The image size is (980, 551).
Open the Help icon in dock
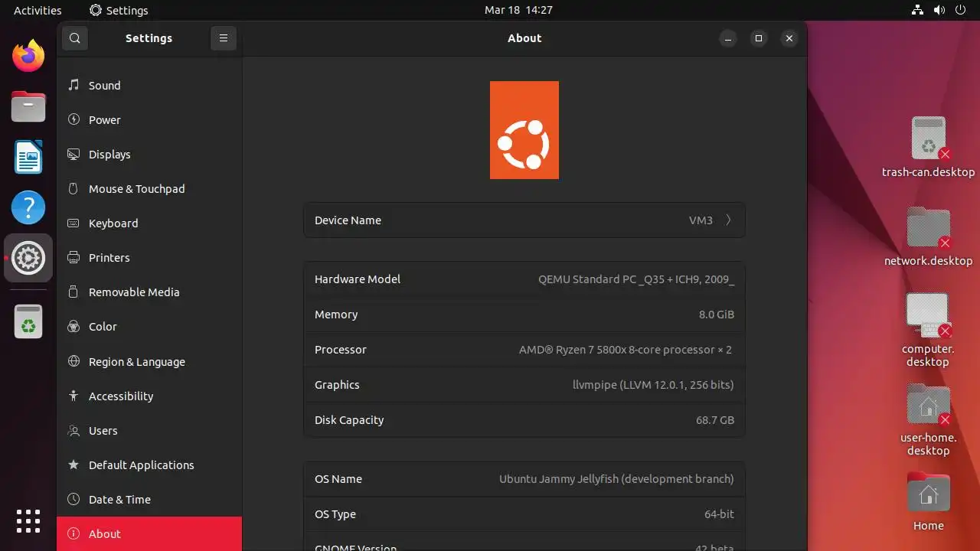[x=28, y=207]
